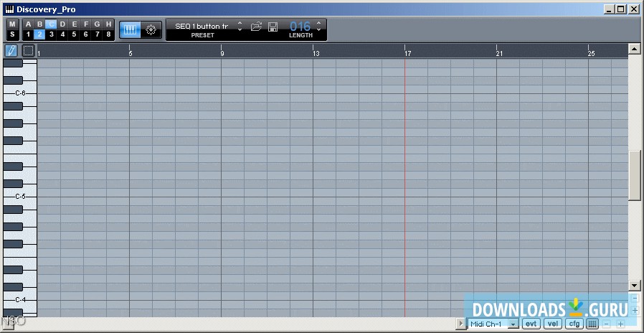Viewport: 644px width, 333px height.
Task: Select bank G
Action: 97,24
